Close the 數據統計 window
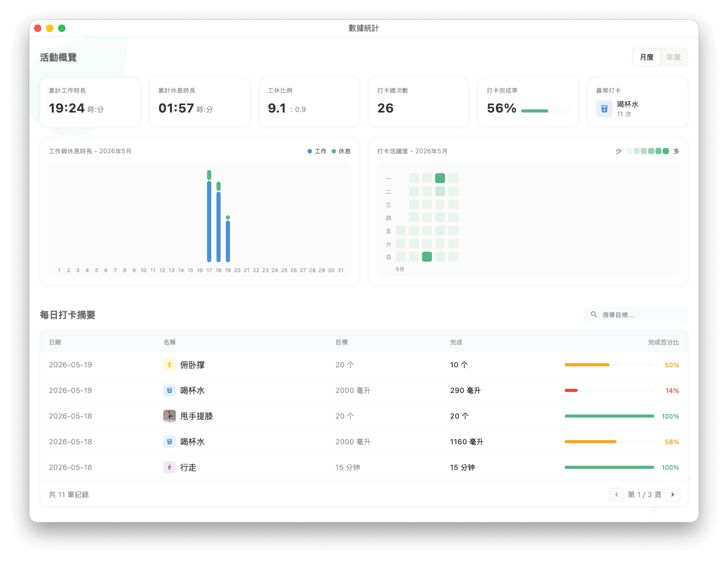This screenshot has height=561, width=728. (38, 28)
